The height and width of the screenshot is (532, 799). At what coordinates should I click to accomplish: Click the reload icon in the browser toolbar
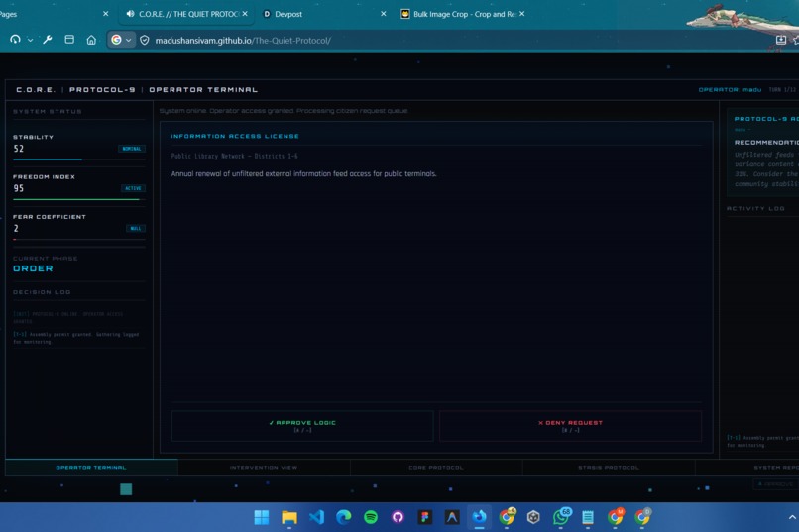tap(15, 40)
